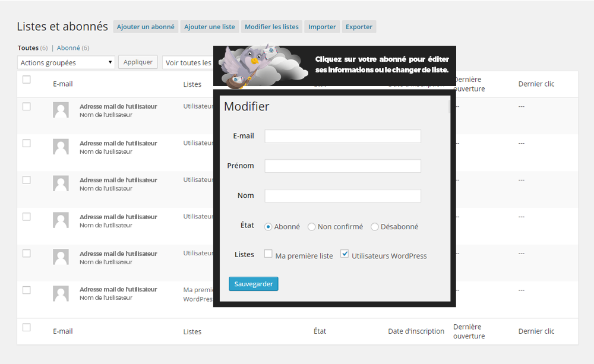Click the Listes header column
This screenshot has width=594, height=364.
tap(192, 84)
